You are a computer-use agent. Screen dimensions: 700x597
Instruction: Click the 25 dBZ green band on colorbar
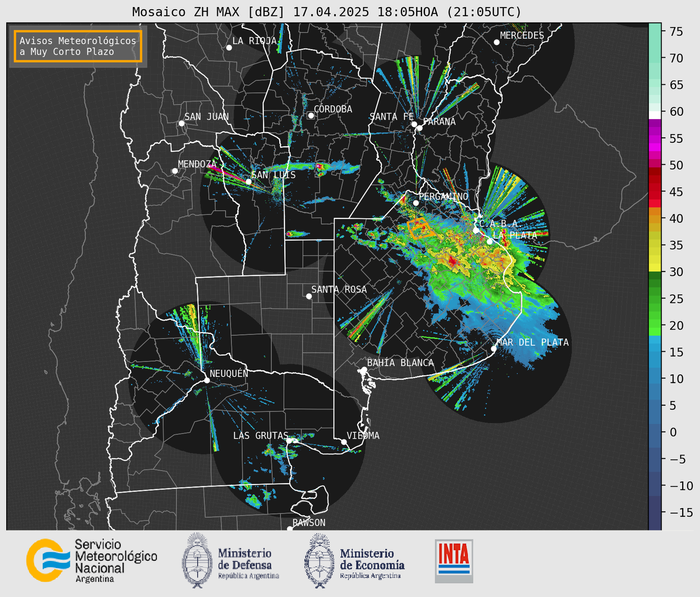[655, 298]
